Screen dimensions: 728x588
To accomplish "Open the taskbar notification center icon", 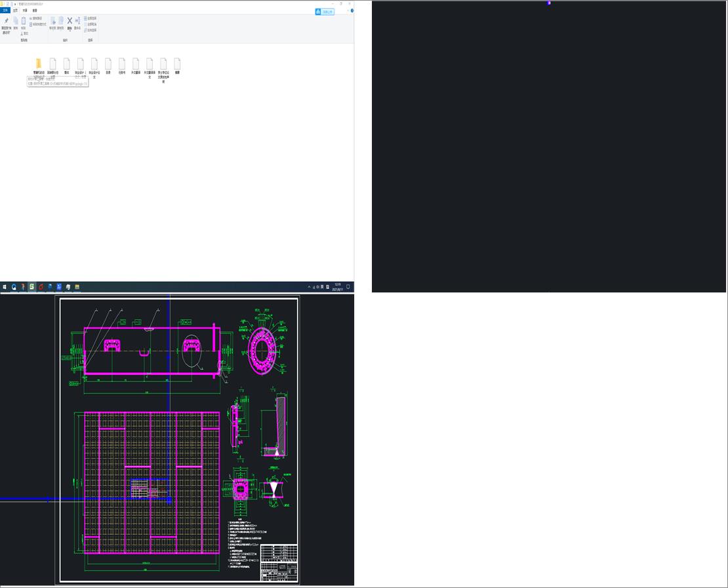I will [348, 287].
